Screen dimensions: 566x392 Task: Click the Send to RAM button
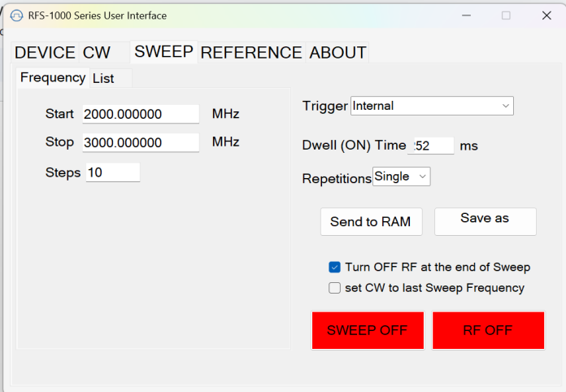(x=371, y=222)
